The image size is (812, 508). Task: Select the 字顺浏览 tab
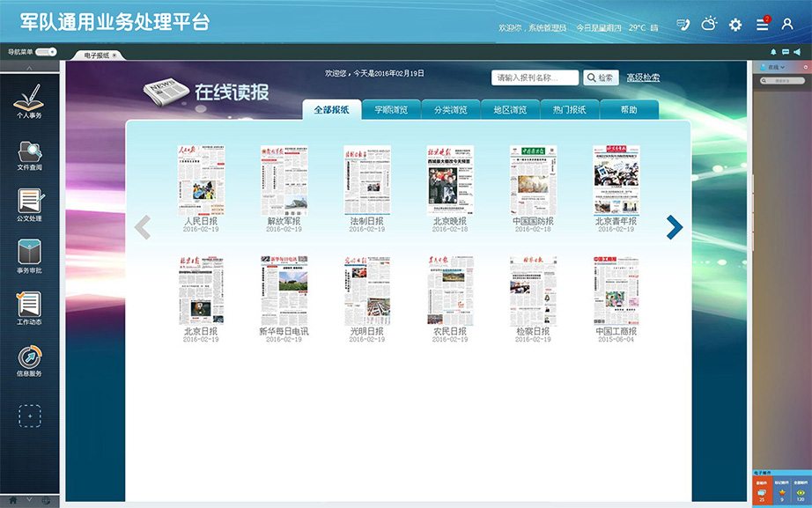391,110
